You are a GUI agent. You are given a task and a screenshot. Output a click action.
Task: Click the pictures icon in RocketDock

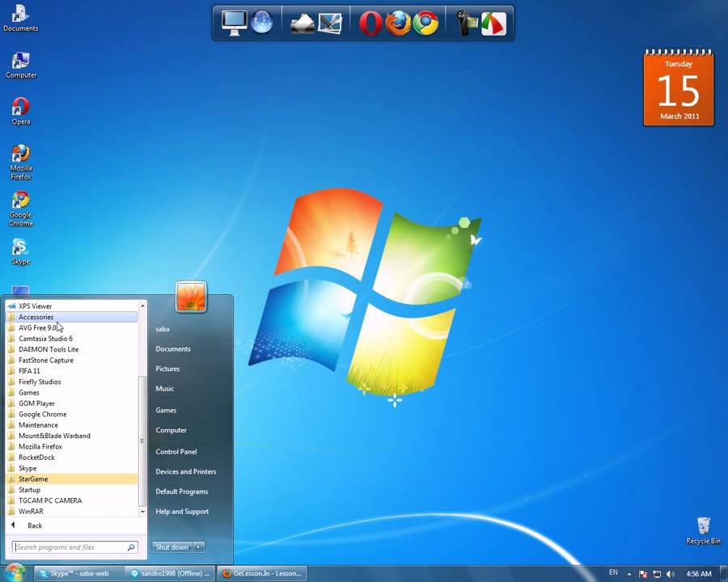click(330, 23)
